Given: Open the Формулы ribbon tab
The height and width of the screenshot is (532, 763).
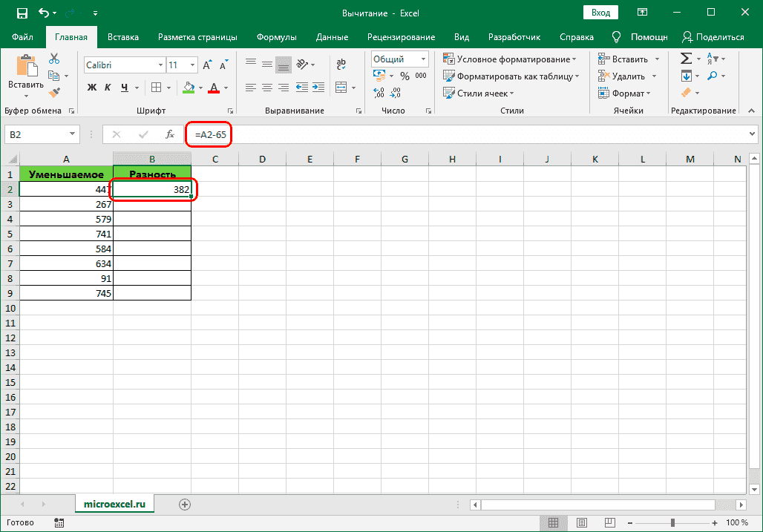Looking at the screenshot, I should [x=276, y=37].
